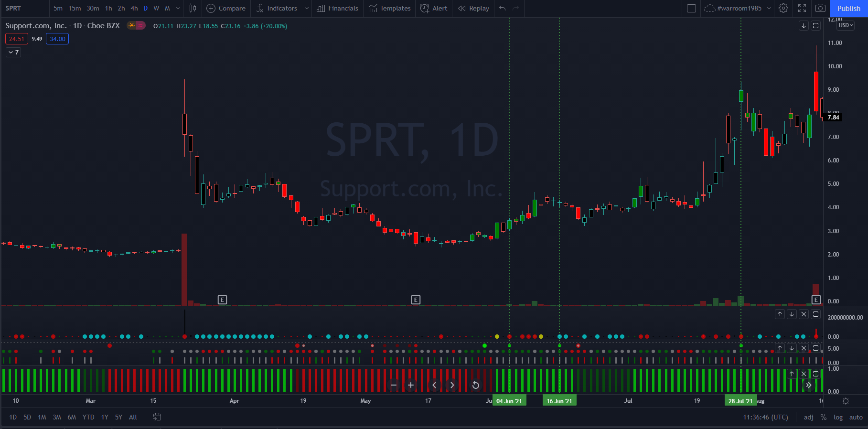868x429 pixels.
Task: Collapse the indicator legend showing 7
Action: pyautogui.click(x=13, y=52)
